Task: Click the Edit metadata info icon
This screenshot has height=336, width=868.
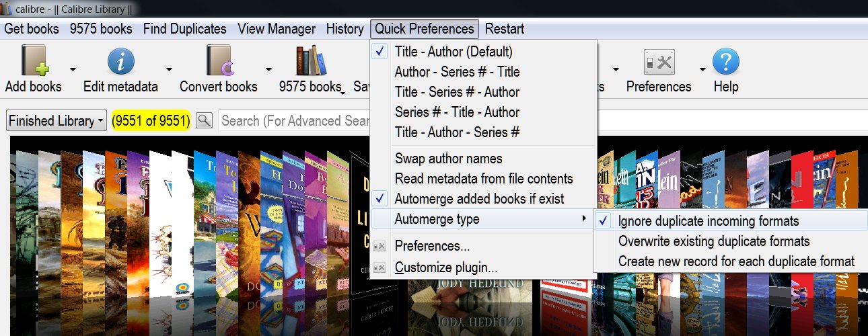Action: pyautogui.click(x=121, y=61)
